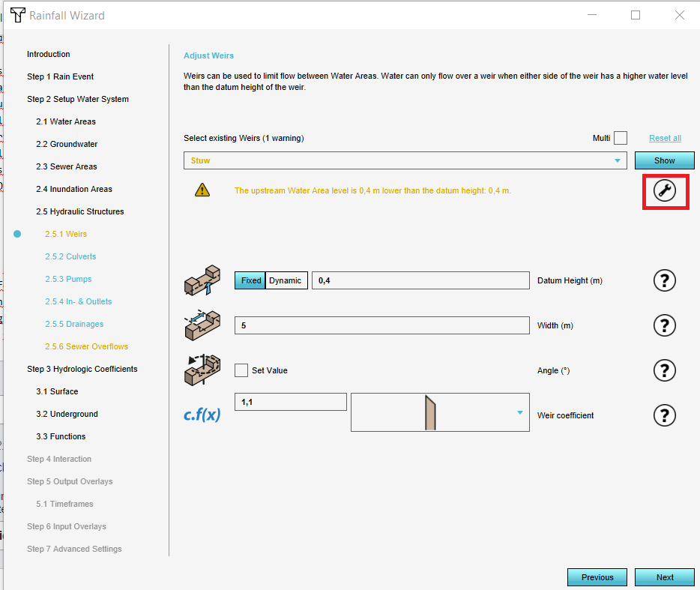Screen dimensions: 700x590
Task: Switch datum height mode to Dynamic
Action: click(286, 280)
